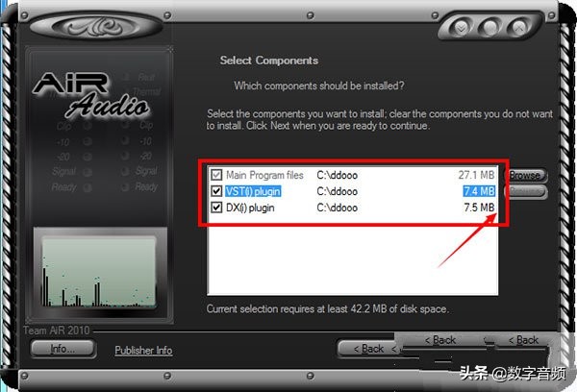Open the Publisher Info link
Screen dimensions: 577x392
point(143,350)
